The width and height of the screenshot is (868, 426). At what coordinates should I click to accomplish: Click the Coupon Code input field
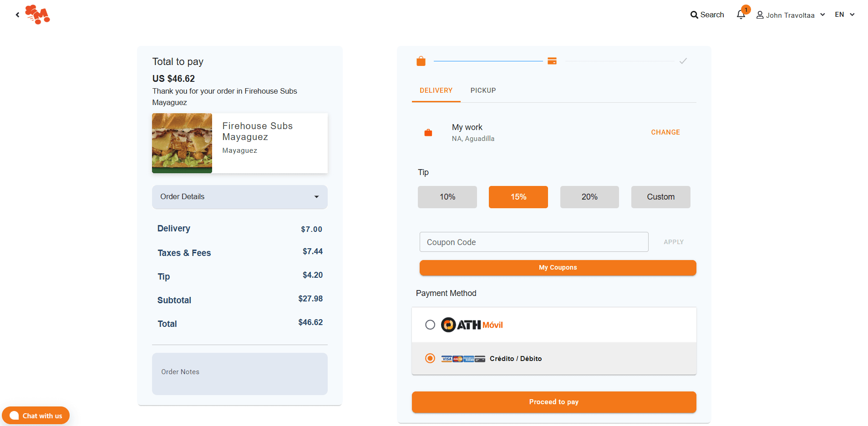pyautogui.click(x=533, y=242)
